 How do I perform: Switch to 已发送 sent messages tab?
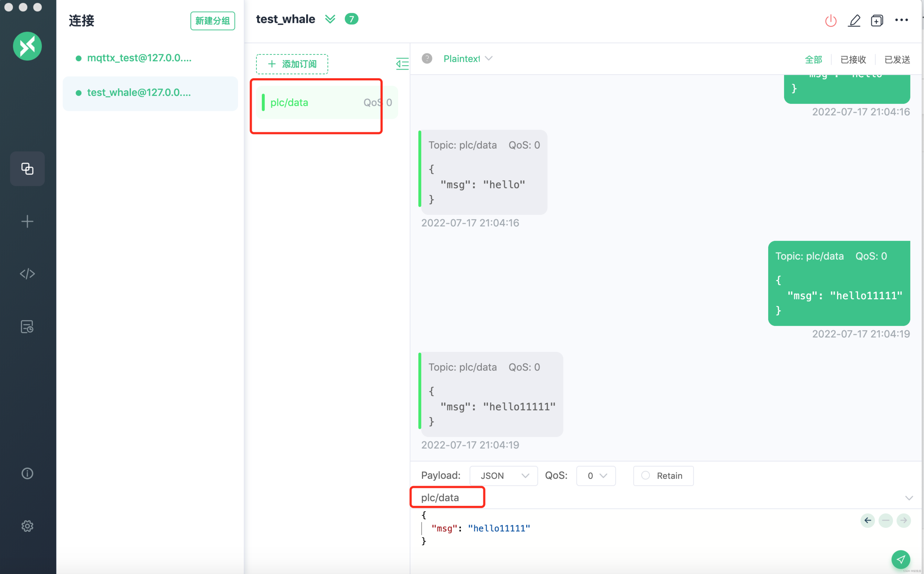pyautogui.click(x=897, y=60)
